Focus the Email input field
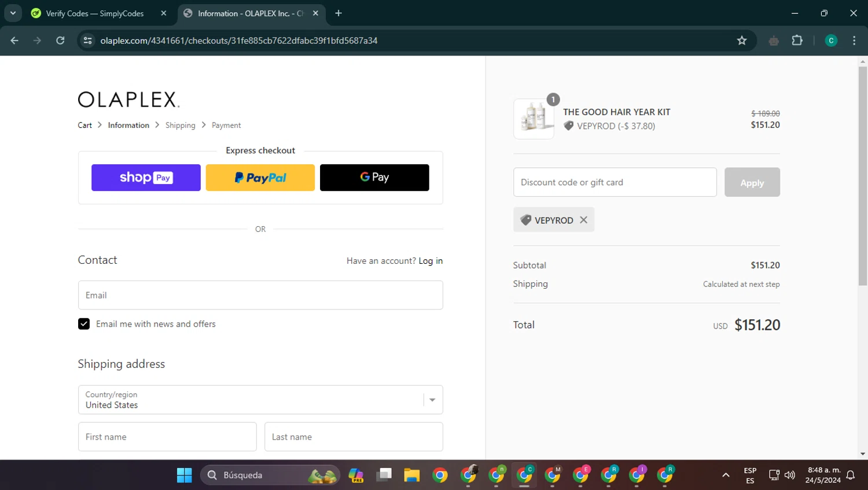Screen dimensions: 868x490 (260, 295)
